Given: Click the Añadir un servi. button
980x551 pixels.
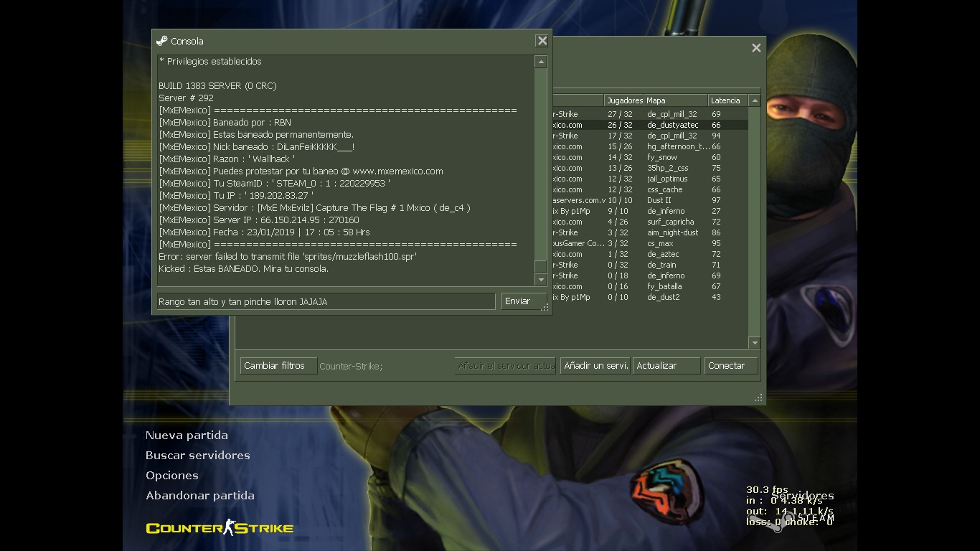Looking at the screenshot, I should click(x=595, y=366).
